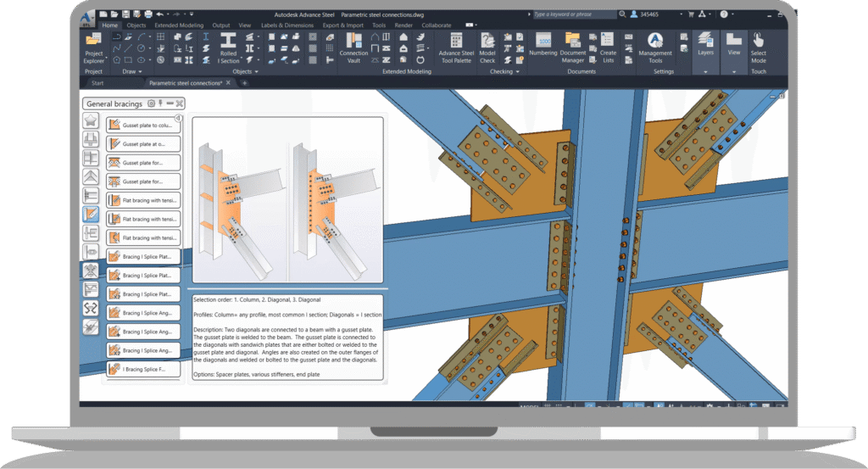The image size is (868, 469).
Task: Open the Document Manager
Action: (x=572, y=47)
